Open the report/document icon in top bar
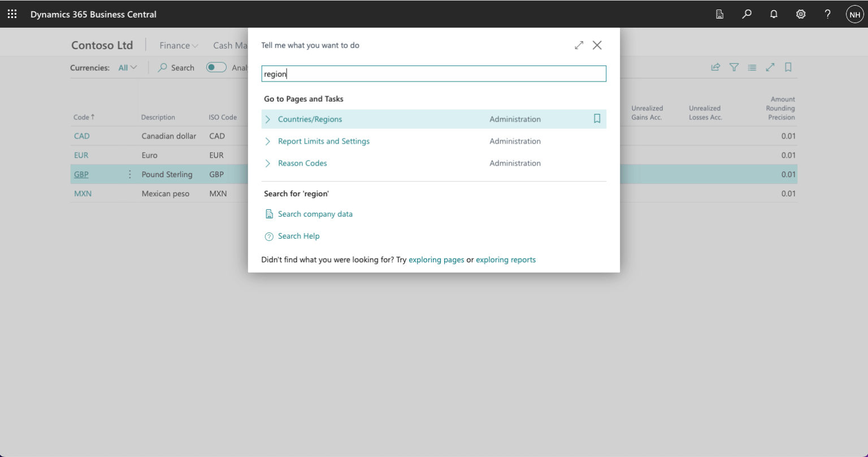 [719, 14]
